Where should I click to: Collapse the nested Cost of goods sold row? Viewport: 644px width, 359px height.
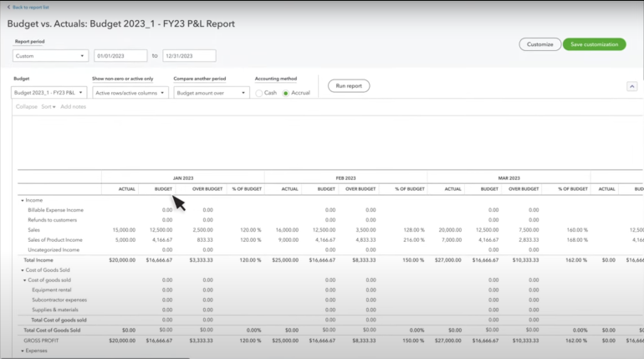24,280
